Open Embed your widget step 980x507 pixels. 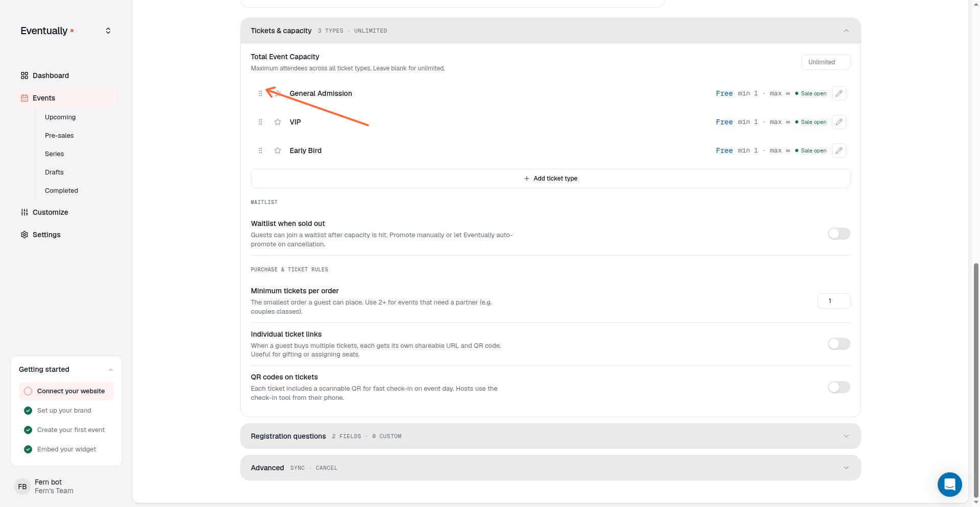[66, 449]
